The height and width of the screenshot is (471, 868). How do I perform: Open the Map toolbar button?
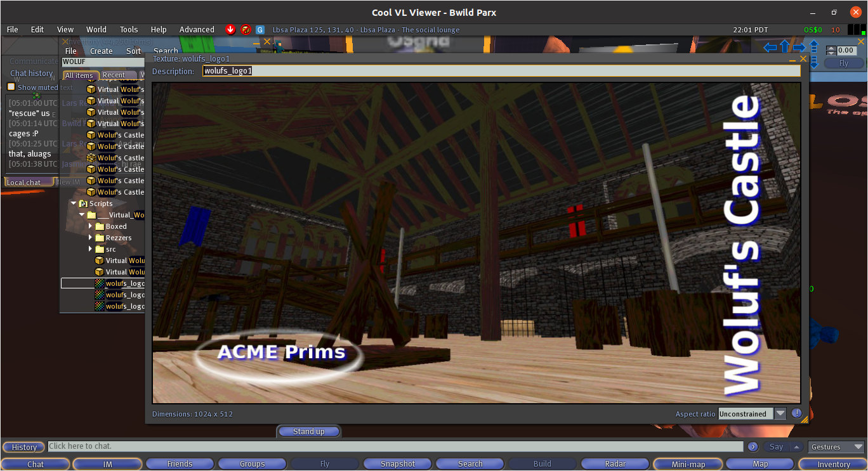pos(760,464)
